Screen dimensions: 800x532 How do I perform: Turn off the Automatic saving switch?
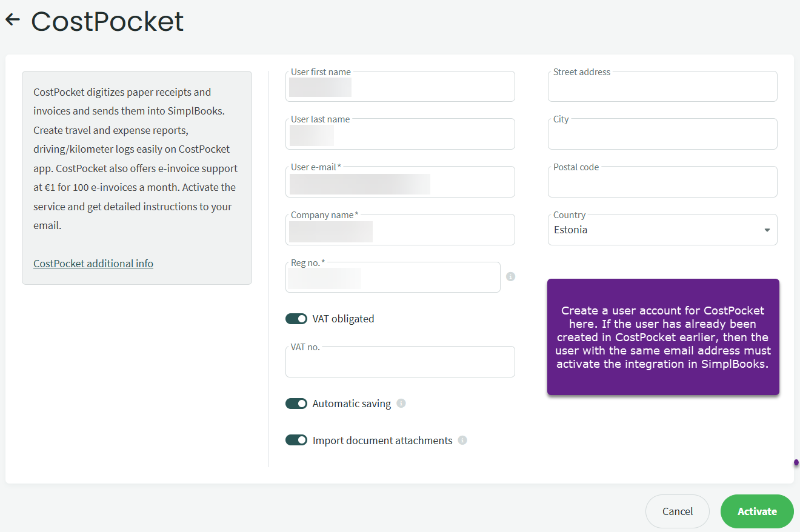(296, 404)
